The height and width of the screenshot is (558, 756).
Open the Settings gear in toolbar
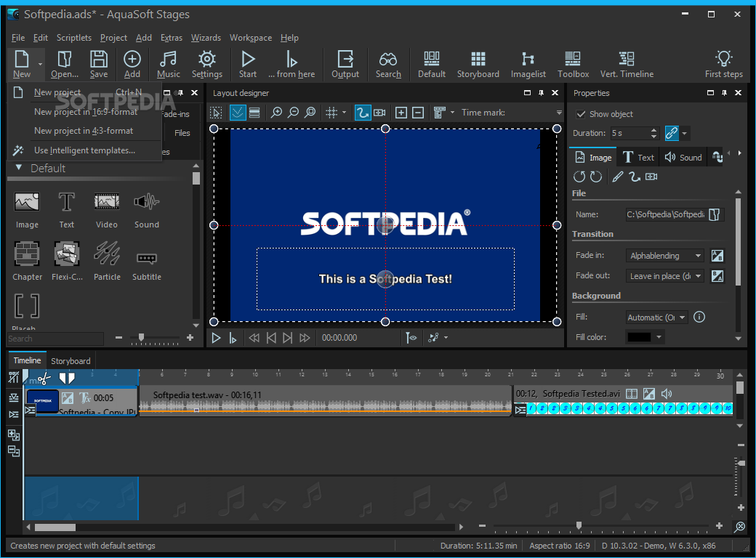coord(207,65)
